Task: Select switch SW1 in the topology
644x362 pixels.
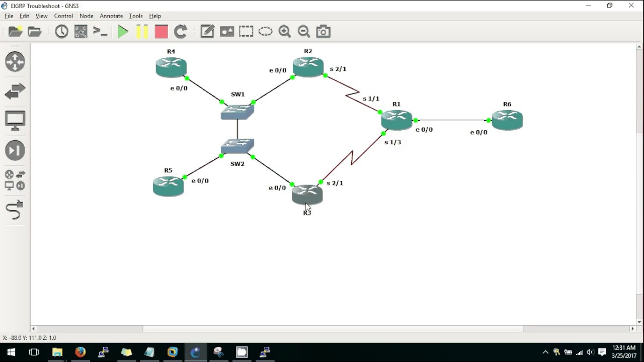Action: click(x=237, y=112)
